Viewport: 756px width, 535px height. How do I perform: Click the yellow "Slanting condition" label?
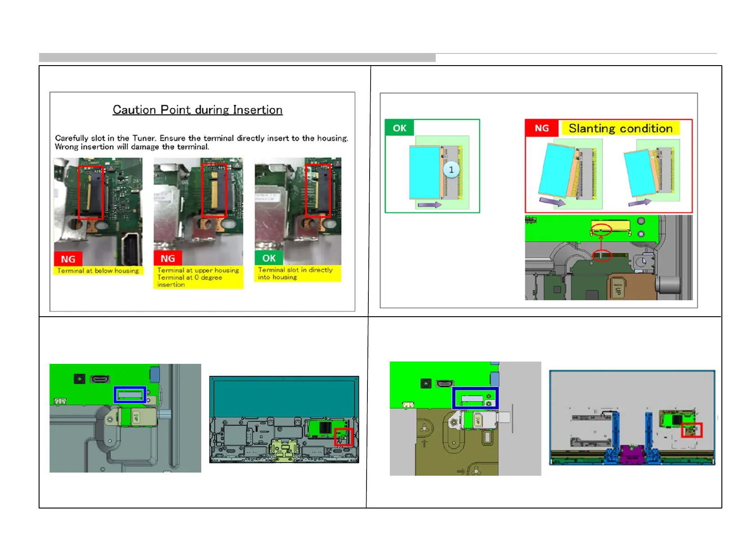[x=620, y=128]
